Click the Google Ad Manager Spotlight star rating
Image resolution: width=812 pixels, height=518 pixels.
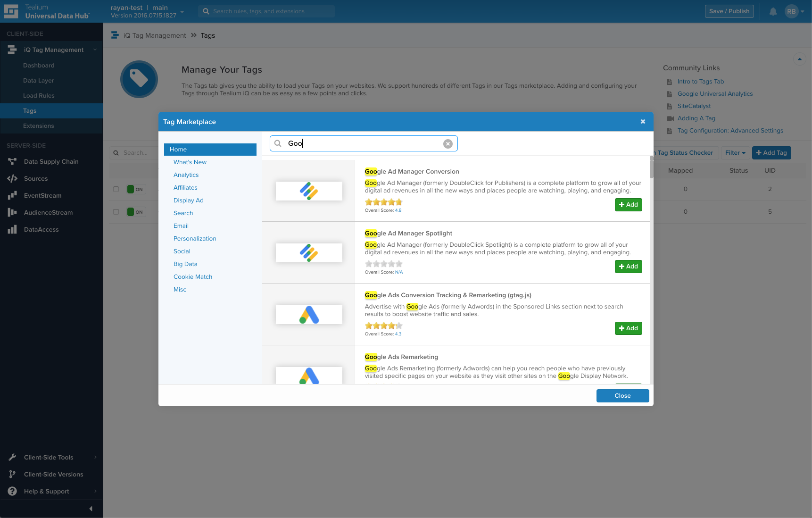pyautogui.click(x=384, y=264)
